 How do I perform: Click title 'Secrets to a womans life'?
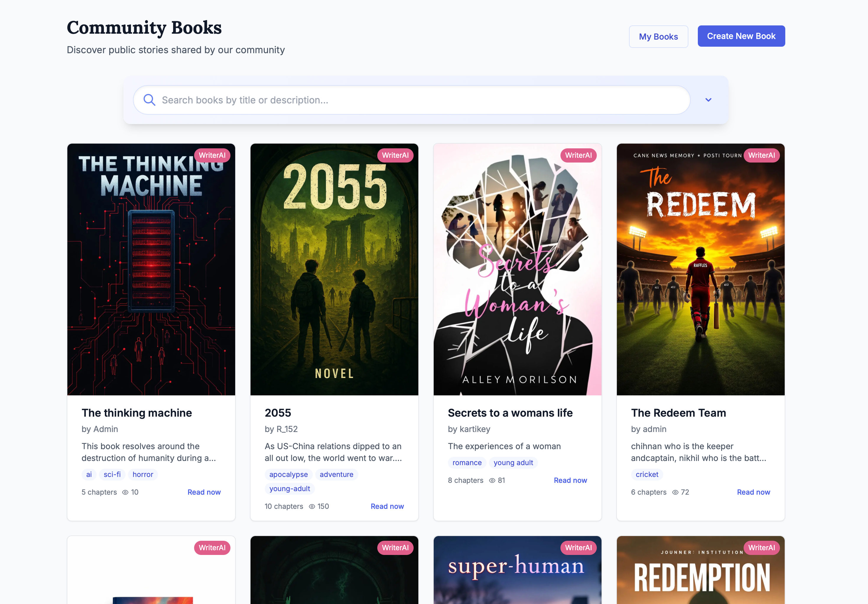point(510,413)
